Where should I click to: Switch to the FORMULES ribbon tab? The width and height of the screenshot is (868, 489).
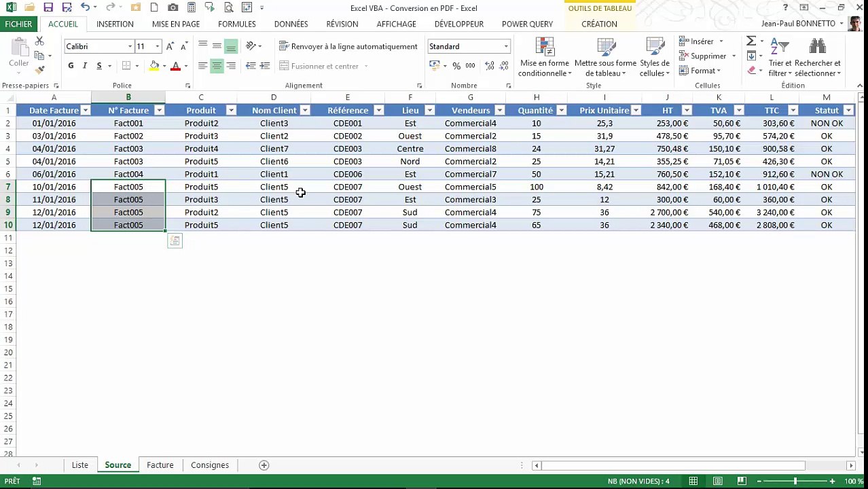tap(237, 24)
